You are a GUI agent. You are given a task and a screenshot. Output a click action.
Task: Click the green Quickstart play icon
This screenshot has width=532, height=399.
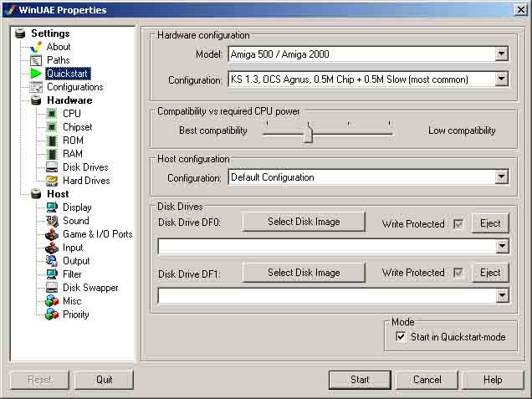point(36,74)
